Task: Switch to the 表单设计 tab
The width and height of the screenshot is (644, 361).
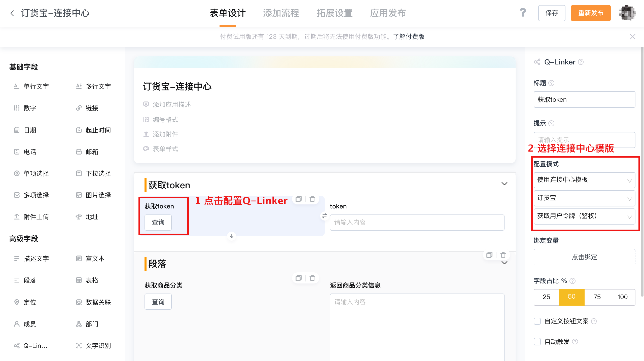Action: pyautogui.click(x=228, y=13)
